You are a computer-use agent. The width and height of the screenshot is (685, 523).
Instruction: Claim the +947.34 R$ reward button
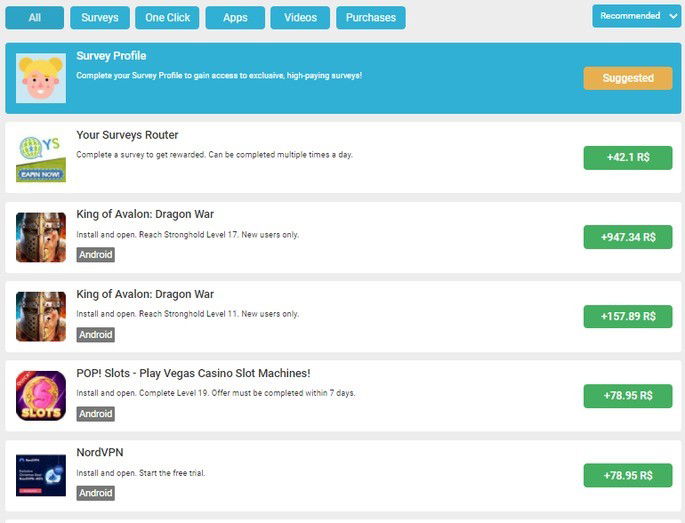coord(628,237)
